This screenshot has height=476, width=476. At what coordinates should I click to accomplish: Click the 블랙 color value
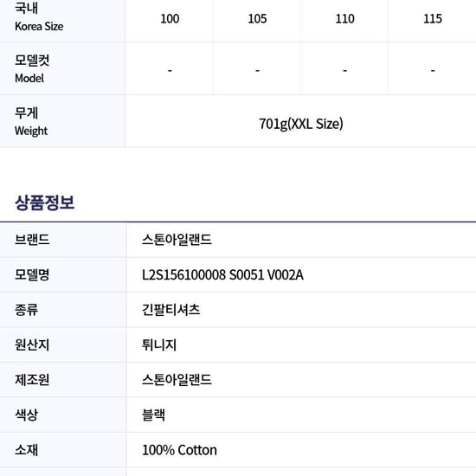tap(153, 415)
